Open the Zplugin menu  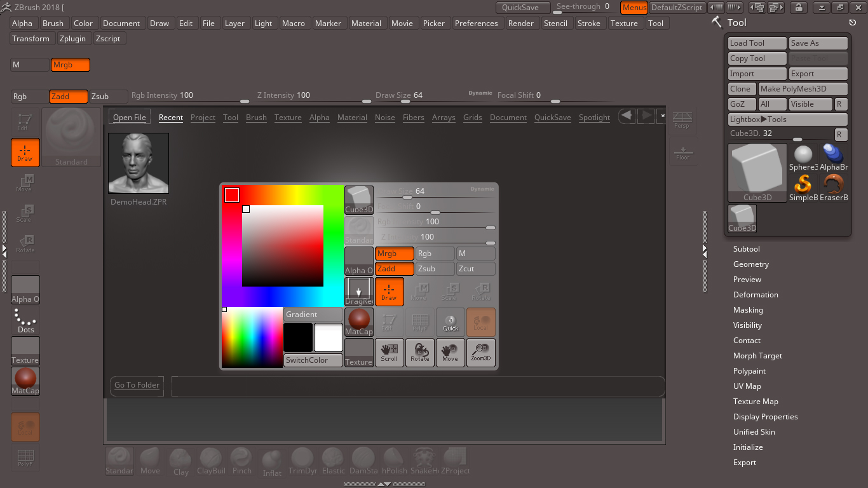[72, 39]
